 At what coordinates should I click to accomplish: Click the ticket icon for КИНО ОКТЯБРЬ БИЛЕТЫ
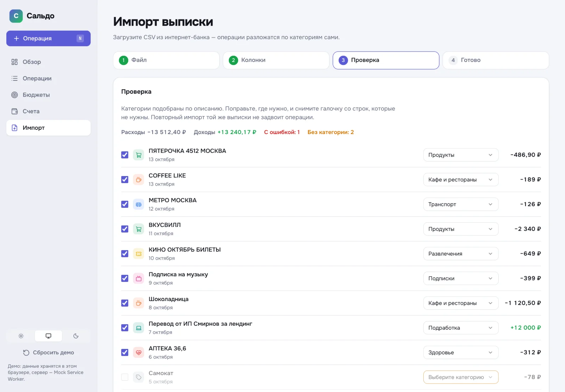tap(139, 254)
